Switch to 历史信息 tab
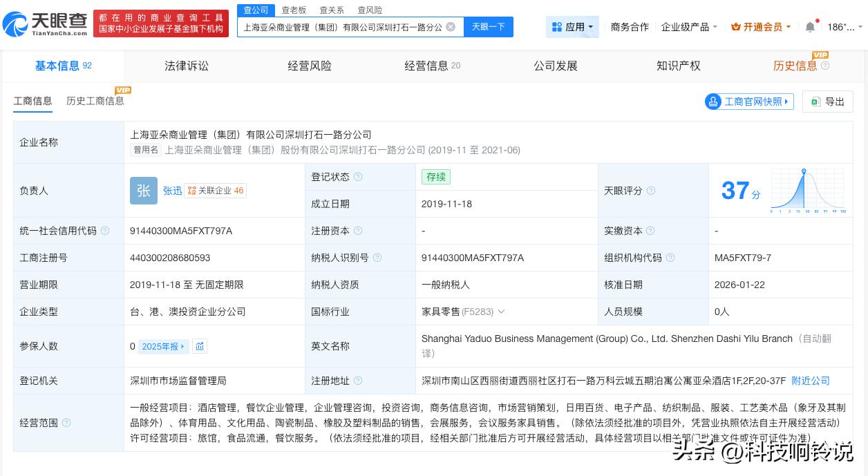Image resolution: width=868 pixels, height=476 pixels. click(795, 66)
